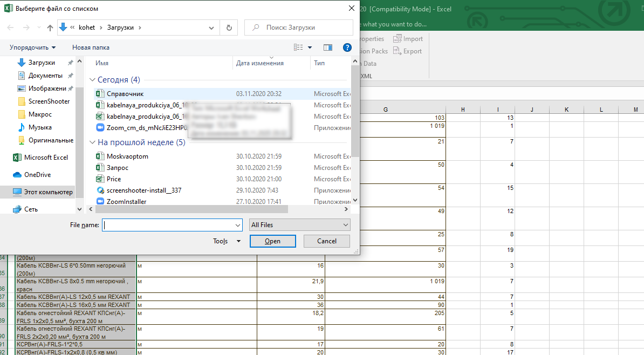Change the view with the view icon
The width and height of the screenshot is (644, 355).
tap(298, 47)
